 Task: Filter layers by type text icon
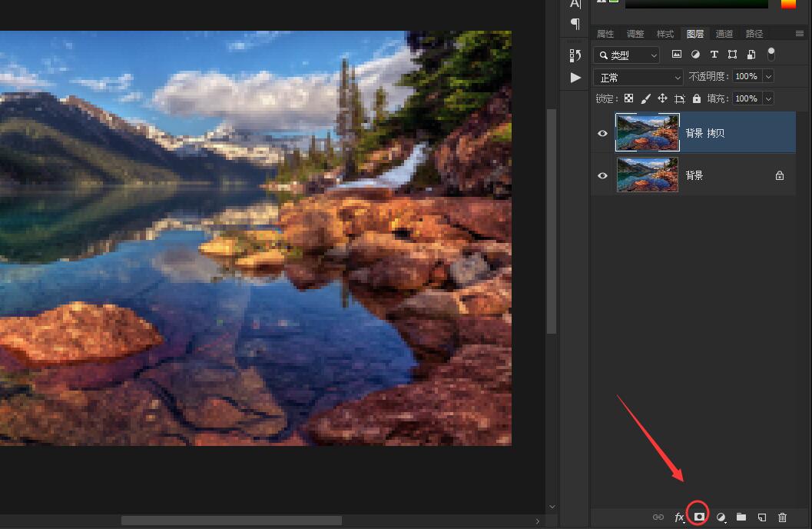click(714, 54)
